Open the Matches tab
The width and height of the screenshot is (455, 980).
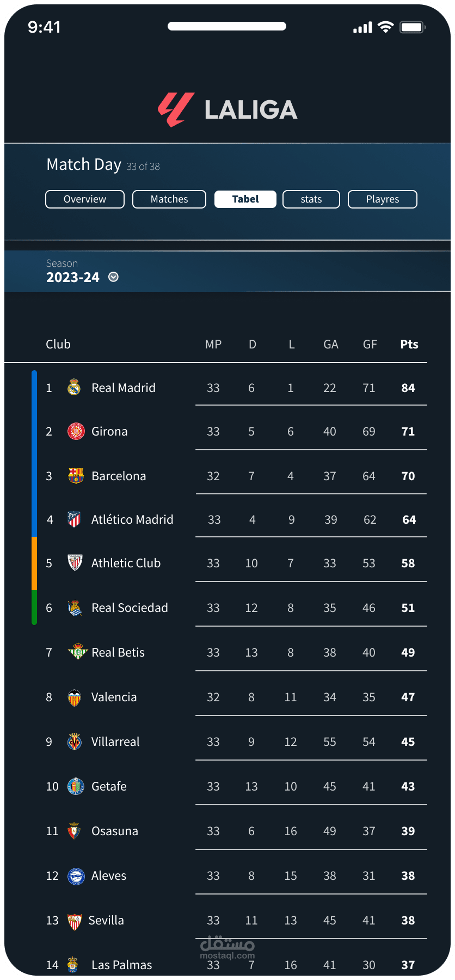click(169, 199)
